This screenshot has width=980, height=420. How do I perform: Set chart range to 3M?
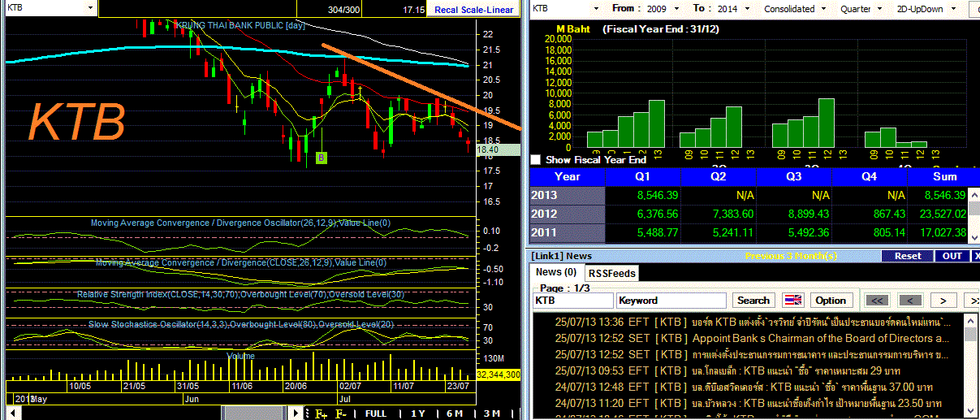[x=492, y=414]
